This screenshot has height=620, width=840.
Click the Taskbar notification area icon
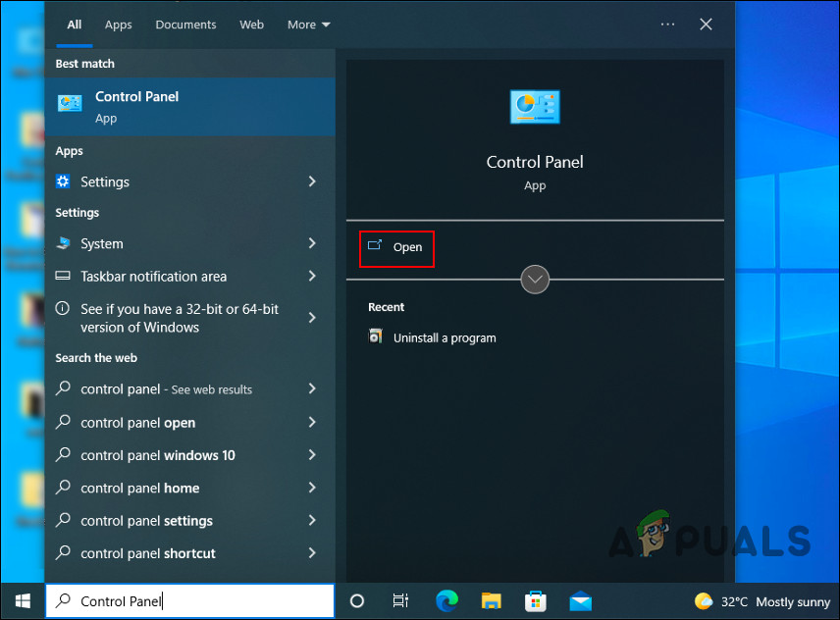(63, 276)
